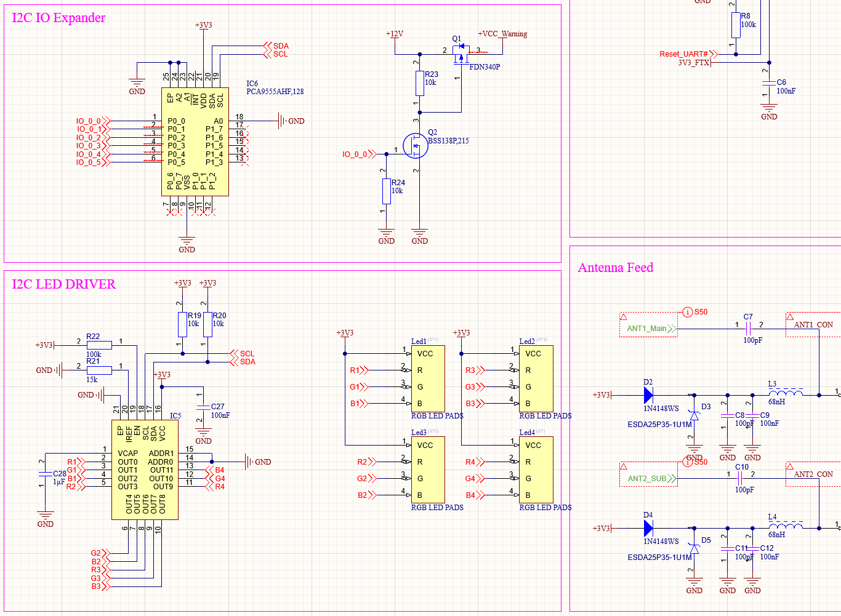The width and height of the screenshot is (841, 616).
Task: Click the IC5 LED driver chip body
Action: pos(145,470)
